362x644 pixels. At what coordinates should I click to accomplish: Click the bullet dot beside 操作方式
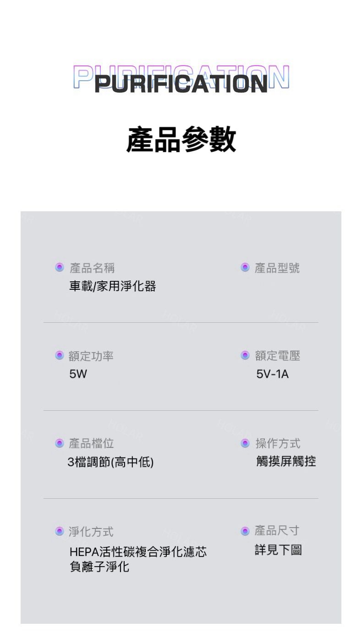point(245,443)
